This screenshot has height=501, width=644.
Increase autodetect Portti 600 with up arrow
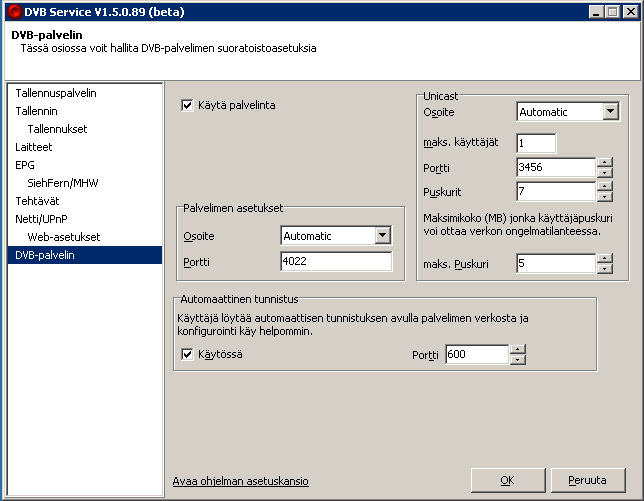tap(518, 349)
